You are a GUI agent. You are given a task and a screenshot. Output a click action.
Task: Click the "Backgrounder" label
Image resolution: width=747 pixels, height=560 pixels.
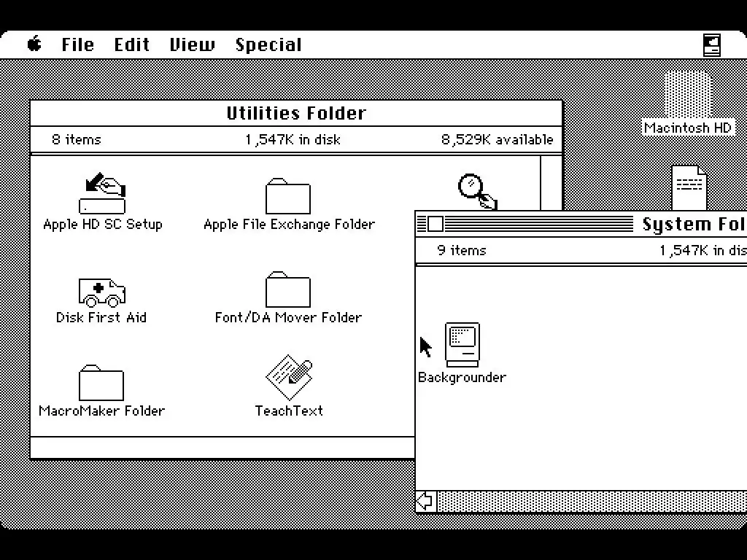(462, 378)
